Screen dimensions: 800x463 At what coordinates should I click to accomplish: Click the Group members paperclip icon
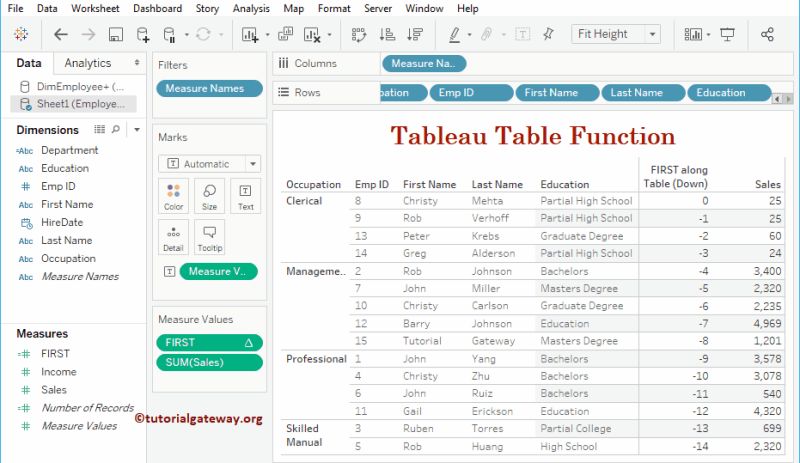point(486,34)
